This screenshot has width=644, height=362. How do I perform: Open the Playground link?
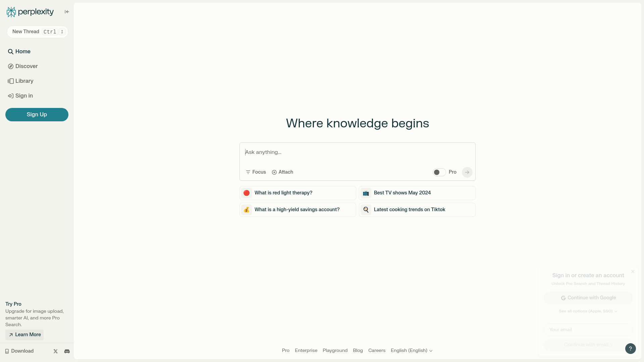335,351
